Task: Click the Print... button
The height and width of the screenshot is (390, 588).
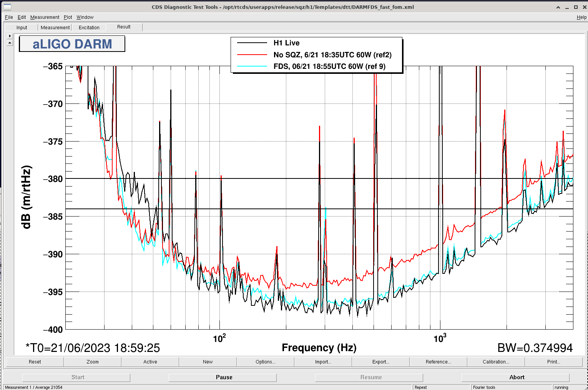Action: click(553, 362)
